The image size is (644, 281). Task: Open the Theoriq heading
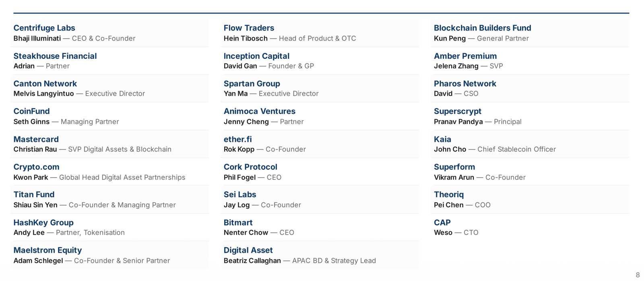449,194
